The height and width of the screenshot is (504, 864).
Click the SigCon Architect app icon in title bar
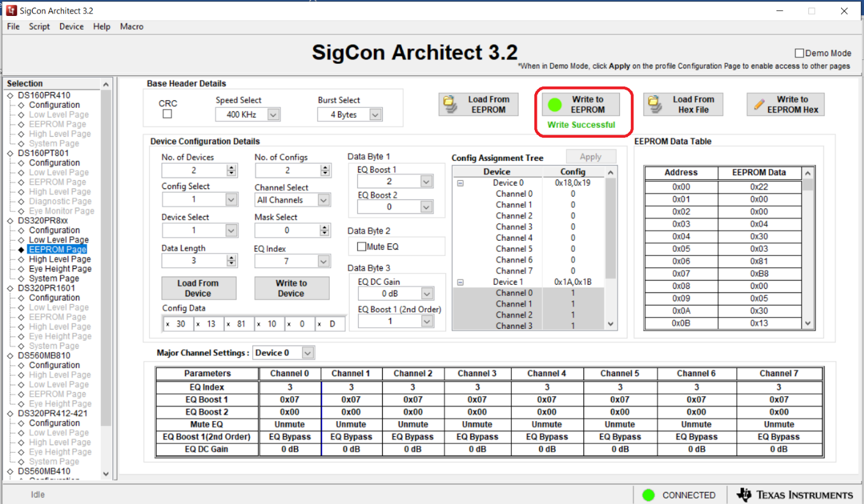coord(11,10)
